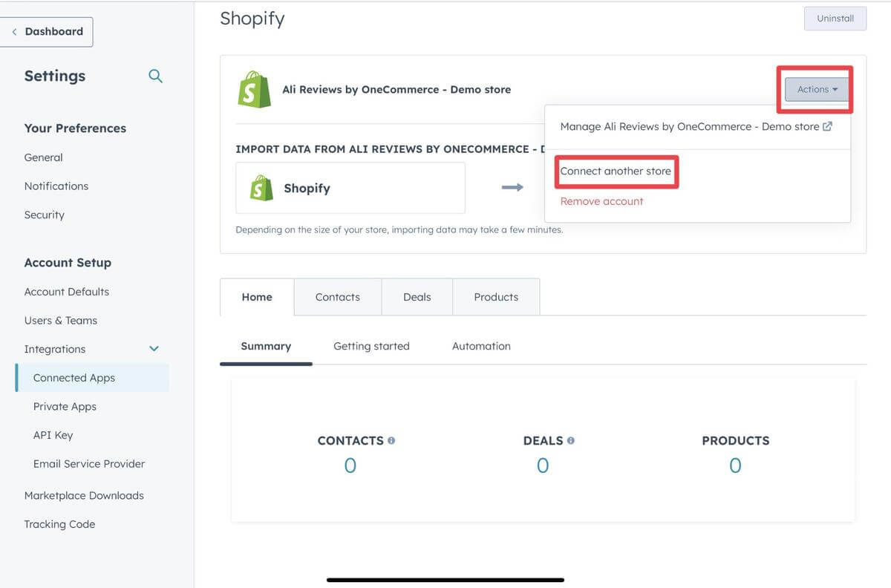
Task: Click the arrow icon next to Shopify card
Action: point(512,187)
